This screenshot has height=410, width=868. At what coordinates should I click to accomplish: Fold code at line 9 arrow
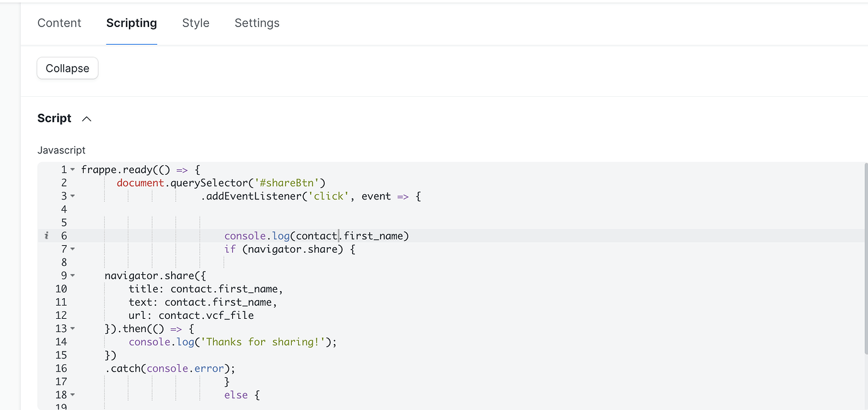[x=73, y=275]
